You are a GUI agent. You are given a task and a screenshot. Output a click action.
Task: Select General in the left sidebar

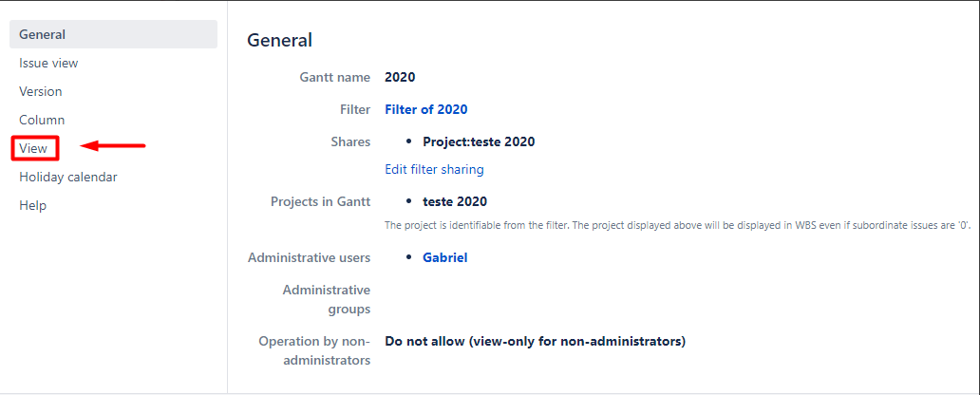(43, 35)
